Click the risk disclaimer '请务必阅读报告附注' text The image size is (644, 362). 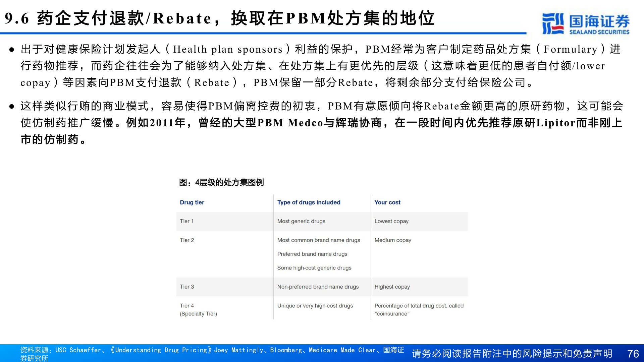pyautogui.click(x=512, y=354)
